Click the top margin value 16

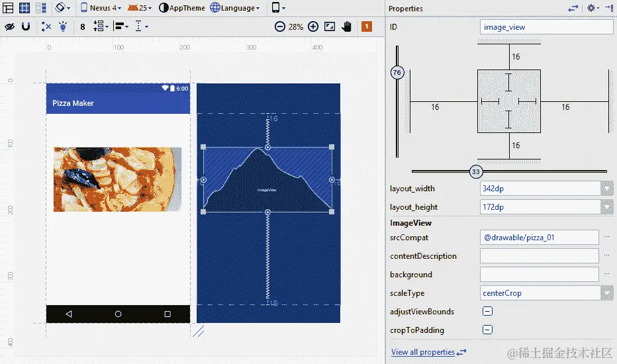[x=516, y=57]
